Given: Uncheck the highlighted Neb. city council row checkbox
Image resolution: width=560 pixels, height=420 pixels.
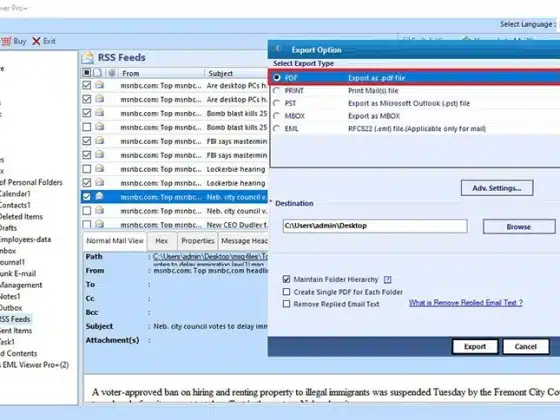Looking at the screenshot, I should (86, 197).
